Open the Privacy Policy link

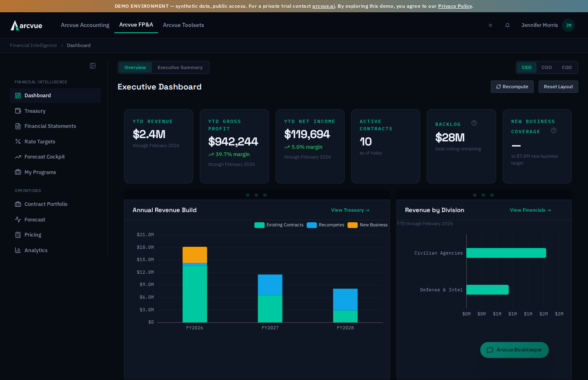[455, 6]
